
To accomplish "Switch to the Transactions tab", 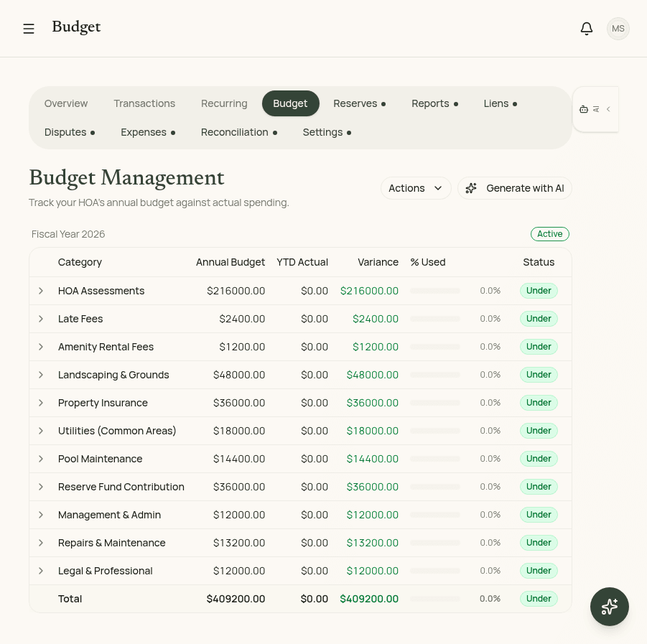I will [x=144, y=103].
